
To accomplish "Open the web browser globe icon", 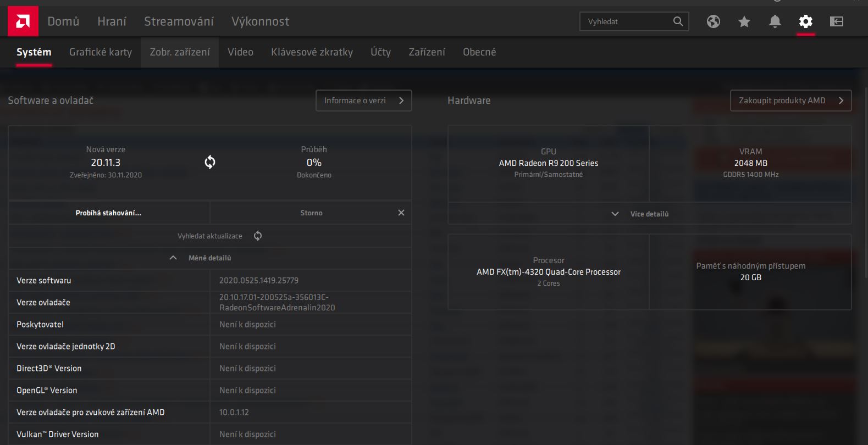I will click(714, 21).
